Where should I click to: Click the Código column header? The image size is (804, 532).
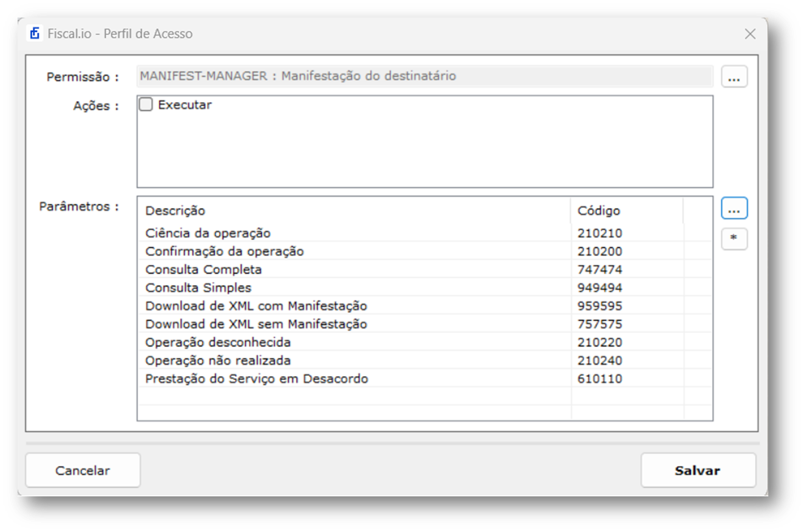627,211
